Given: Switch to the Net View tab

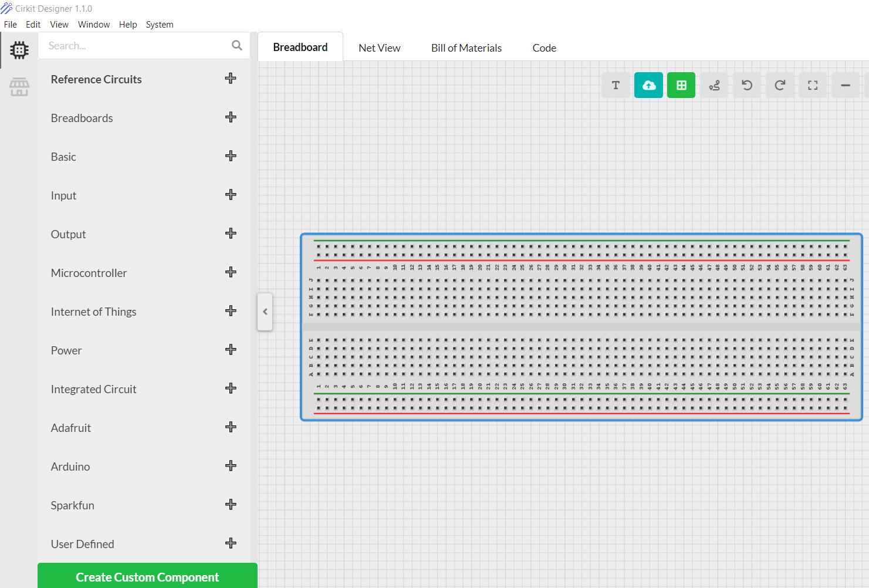Looking at the screenshot, I should (x=380, y=48).
